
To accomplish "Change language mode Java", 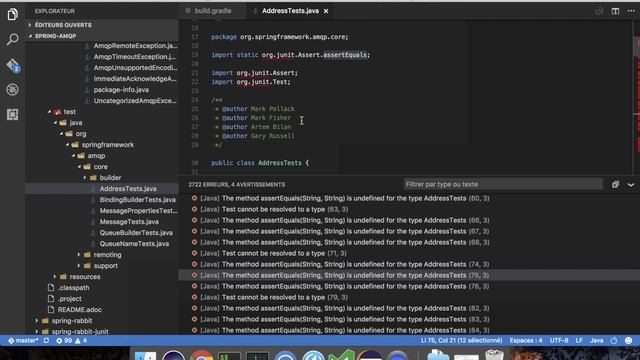I will [597, 340].
